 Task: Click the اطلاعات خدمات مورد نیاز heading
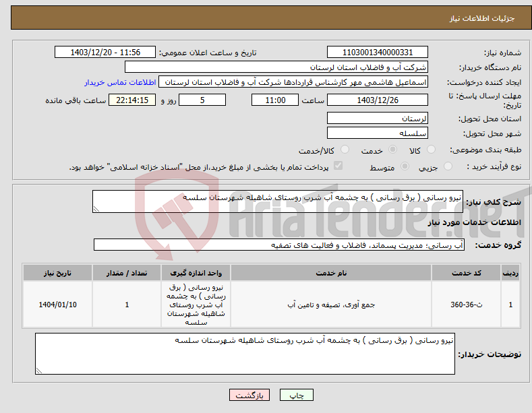[474, 222]
